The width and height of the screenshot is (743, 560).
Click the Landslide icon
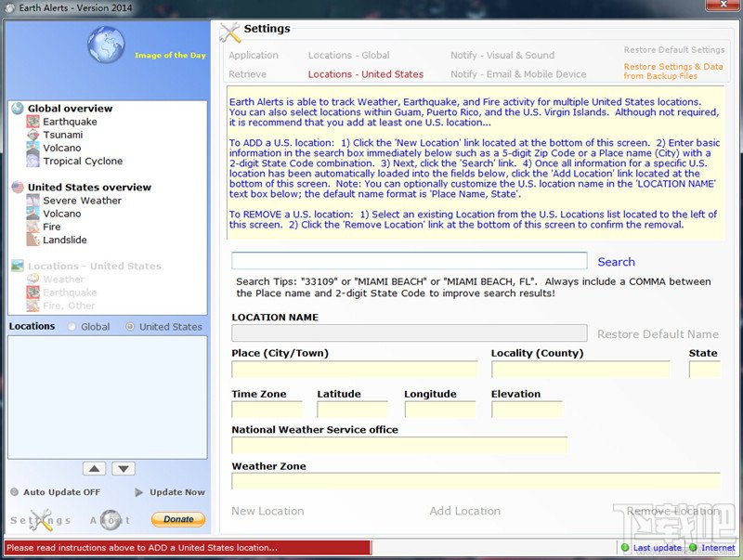click(x=33, y=240)
